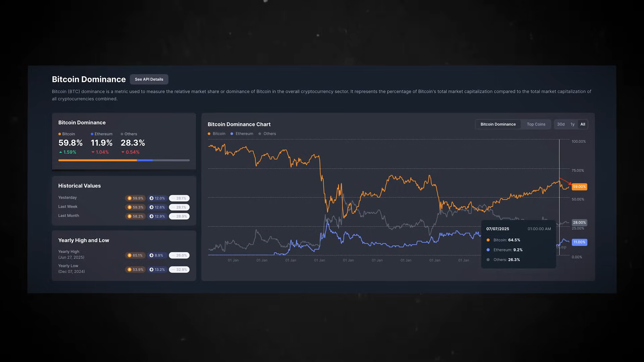
Task: Click the green up arrow beside 1.59%
Action: (x=61, y=153)
